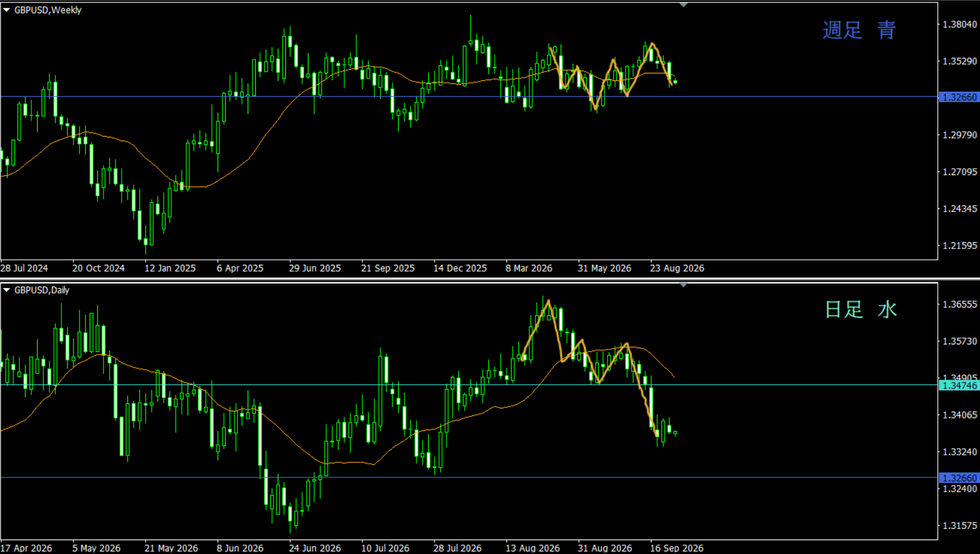Click the GBPUSD,Daily chart title
This screenshot has height=554, width=980.
point(41,290)
